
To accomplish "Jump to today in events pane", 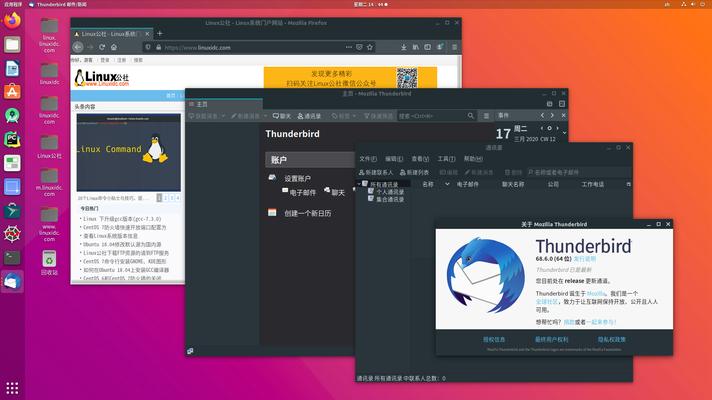I will click(549, 128).
